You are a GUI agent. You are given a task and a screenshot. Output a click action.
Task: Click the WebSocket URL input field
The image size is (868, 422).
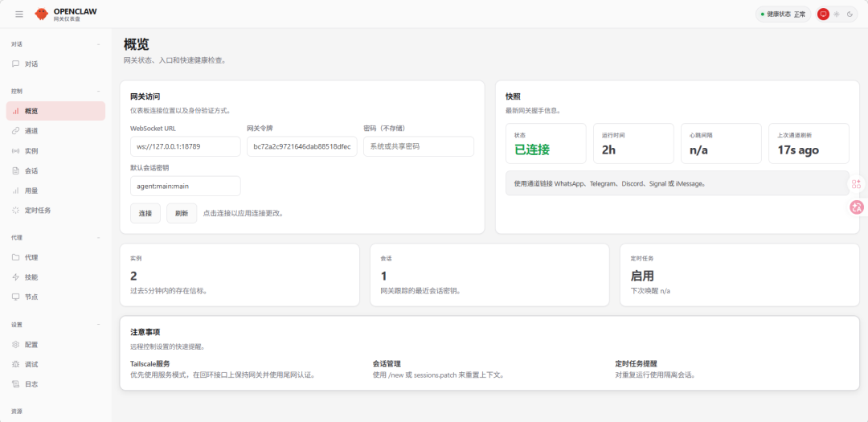185,146
